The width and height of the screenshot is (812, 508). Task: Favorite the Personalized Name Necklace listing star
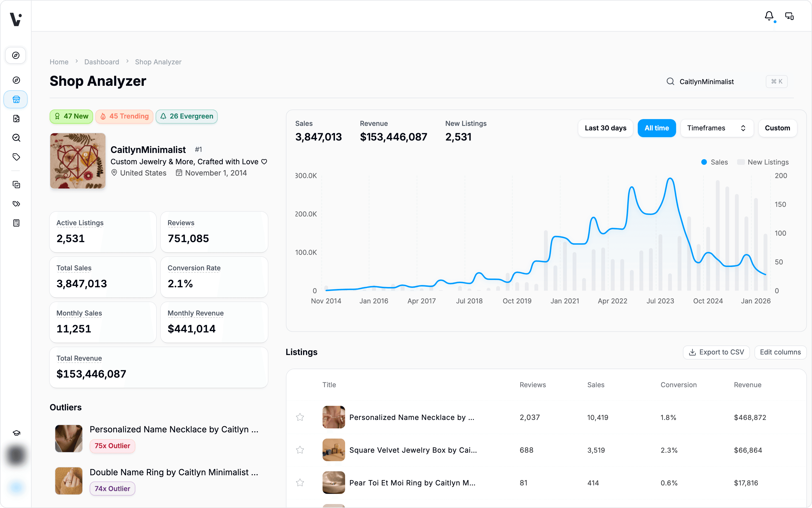pyautogui.click(x=300, y=417)
